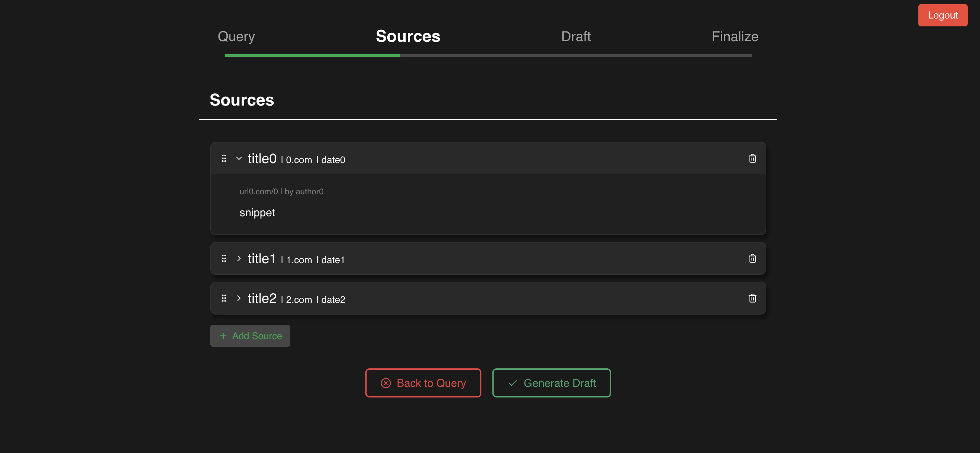The width and height of the screenshot is (980, 453).
Task: Expand the title1 source chevron
Action: 239,258
